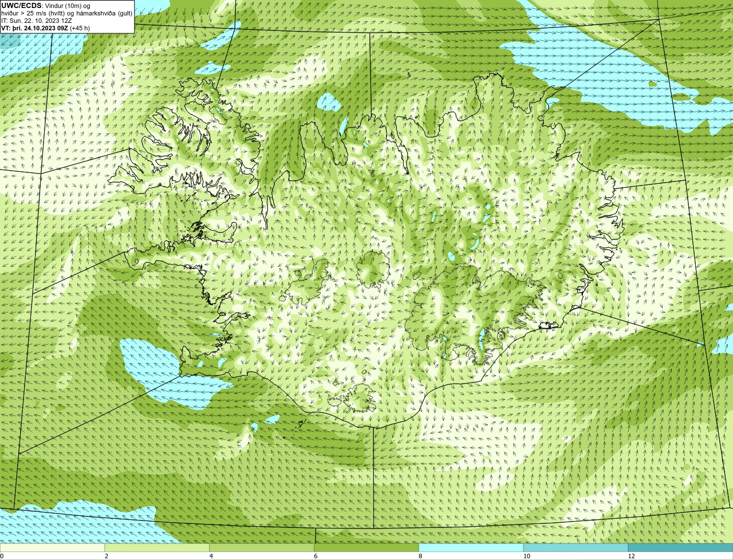Select the light green 2–4 m/s legend swatch

[157, 548]
